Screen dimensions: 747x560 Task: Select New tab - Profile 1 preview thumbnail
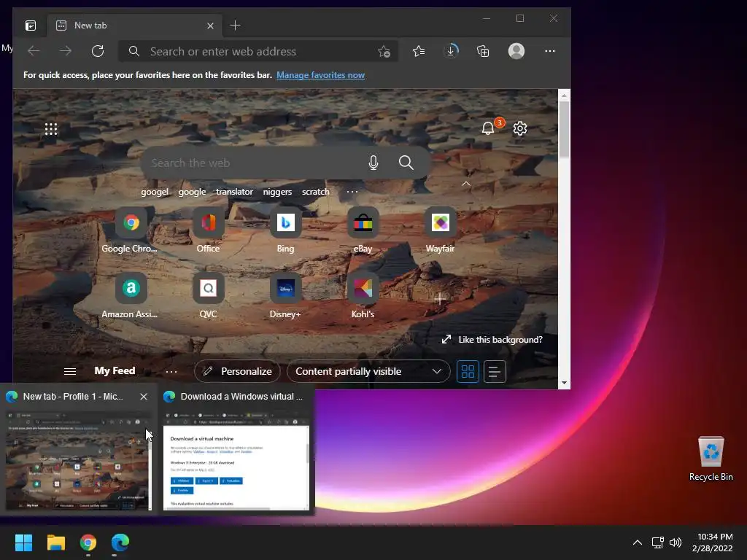click(x=79, y=460)
